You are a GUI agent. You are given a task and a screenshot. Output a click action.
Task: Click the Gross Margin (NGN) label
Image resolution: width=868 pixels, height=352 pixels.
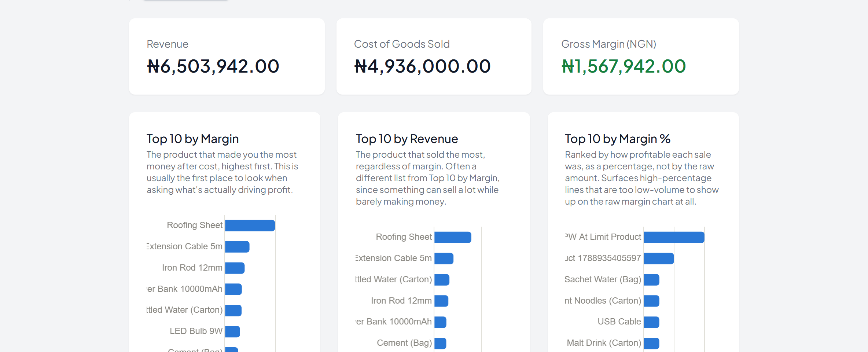tap(608, 44)
